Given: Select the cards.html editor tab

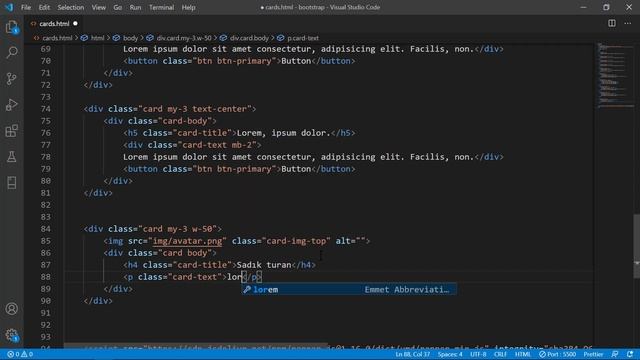Looking at the screenshot, I should pyautogui.click(x=54, y=24).
